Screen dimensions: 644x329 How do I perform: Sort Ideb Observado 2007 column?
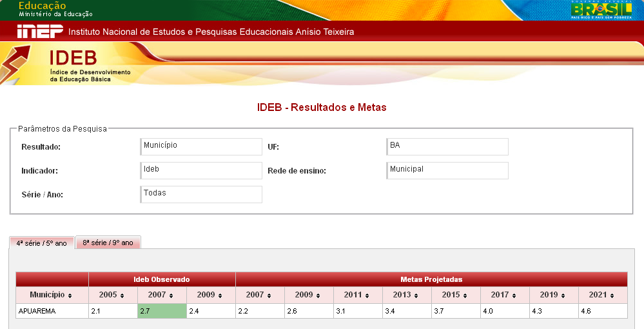(171, 295)
